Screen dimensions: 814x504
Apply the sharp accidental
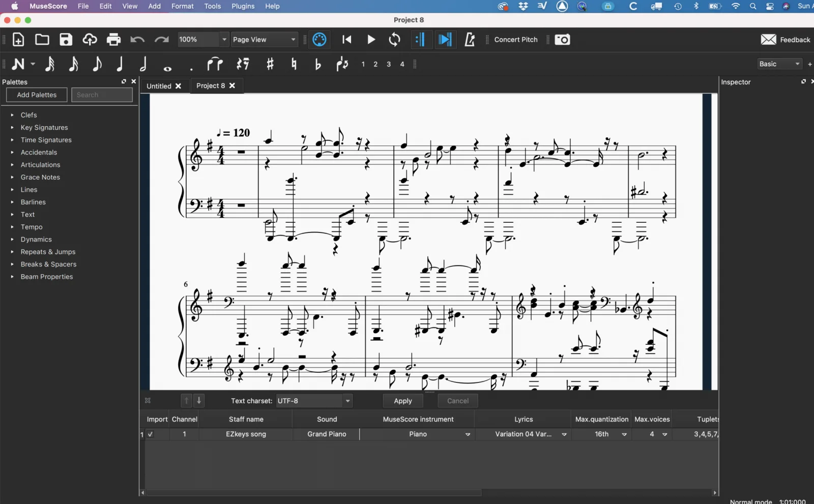coord(270,64)
